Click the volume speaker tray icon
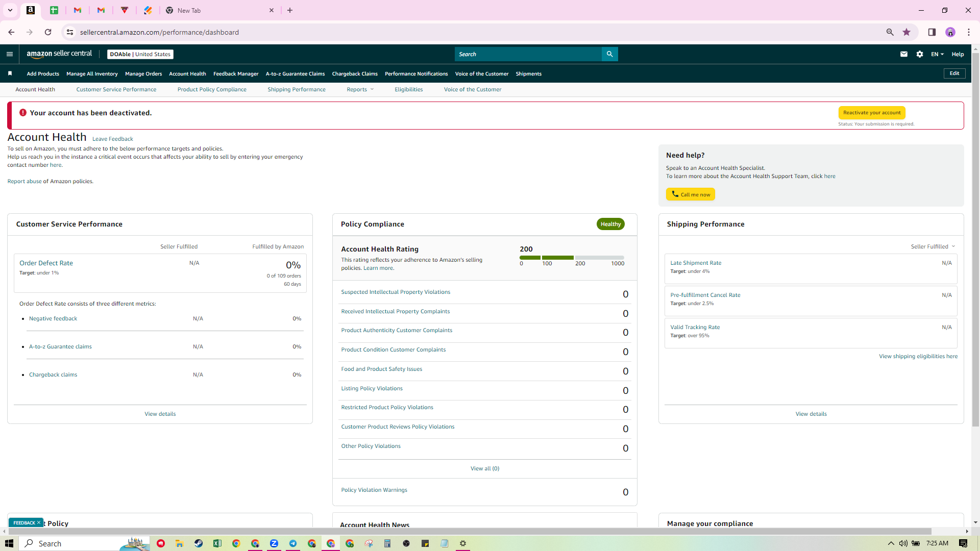The width and height of the screenshot is (980, 551). (903, 543)
